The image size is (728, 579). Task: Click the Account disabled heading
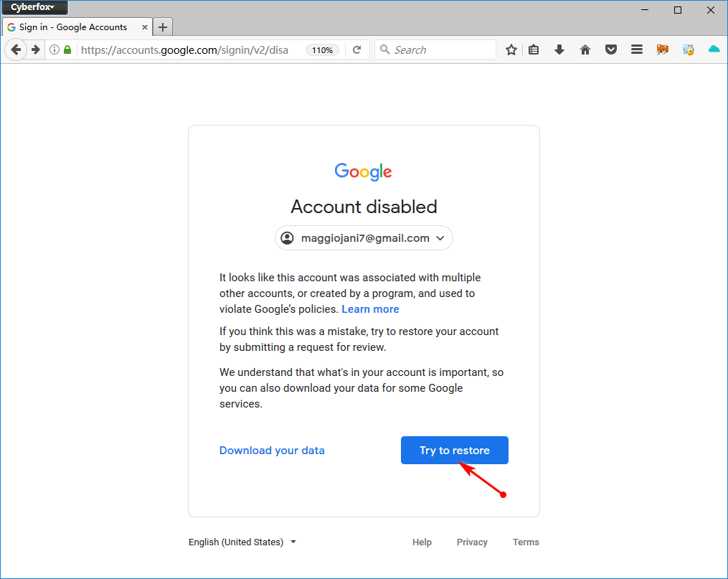(364, 207)
